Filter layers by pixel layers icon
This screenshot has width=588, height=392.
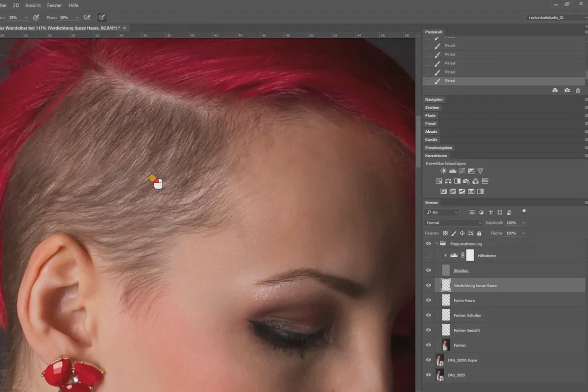point(472,213)
